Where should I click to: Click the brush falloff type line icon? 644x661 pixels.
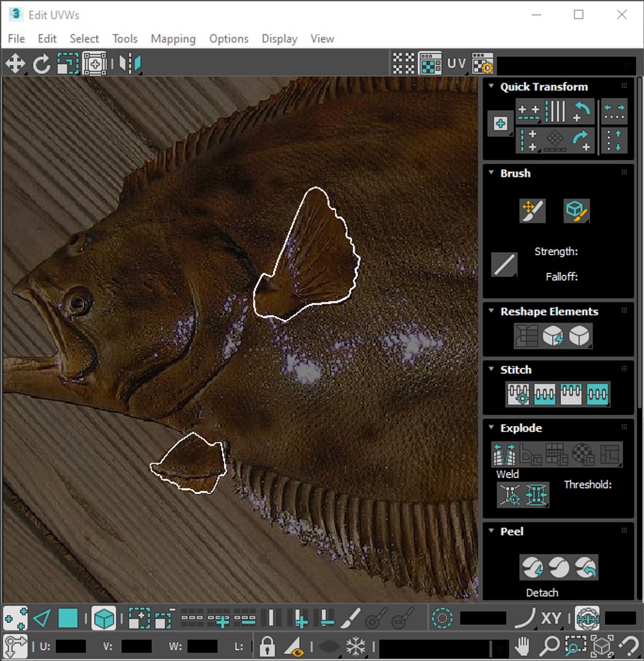click(504, 265)
